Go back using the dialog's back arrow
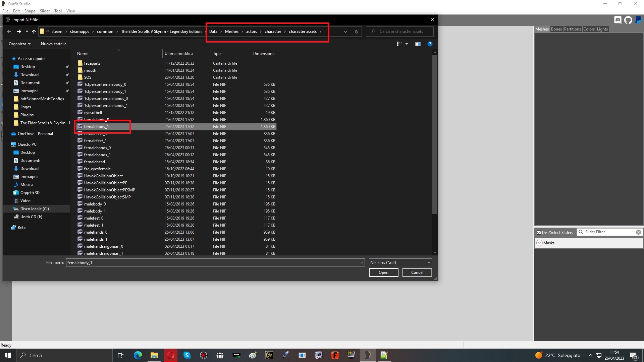This screenshot has height=362, width=644. (9, 32)
